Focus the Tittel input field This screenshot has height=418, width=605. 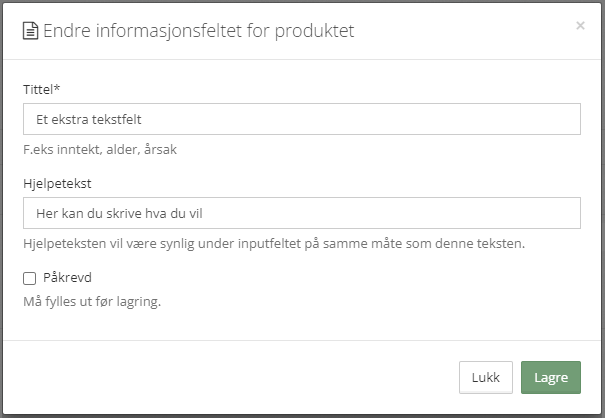[x=302, y=119]
